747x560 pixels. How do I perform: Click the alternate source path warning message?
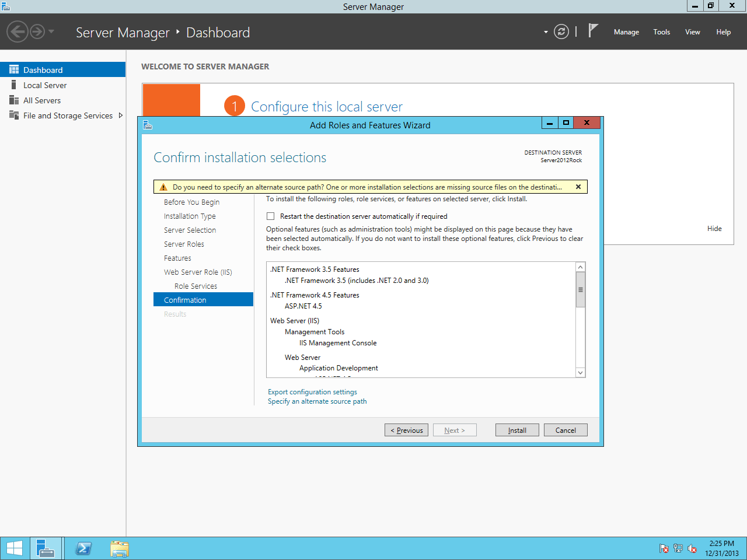pyautogui.click(x=367, y=187)
